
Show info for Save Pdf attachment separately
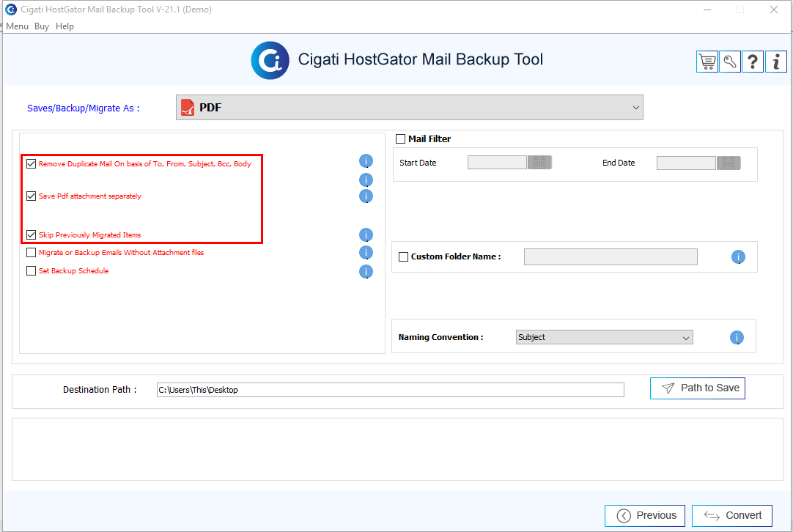tap(366, 196)
